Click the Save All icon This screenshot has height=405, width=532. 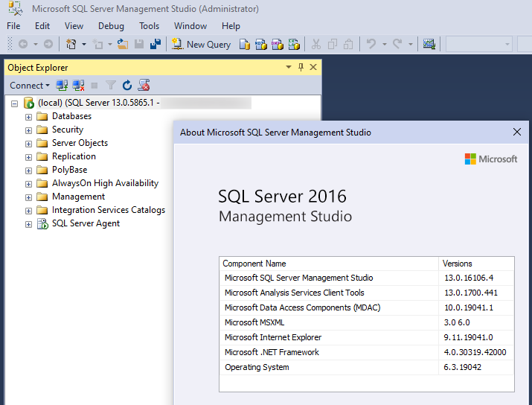point(156,44)
